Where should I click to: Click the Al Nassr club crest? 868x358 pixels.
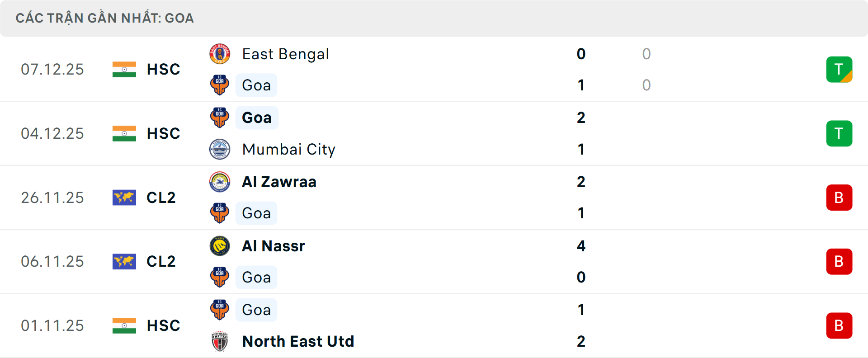220,246
